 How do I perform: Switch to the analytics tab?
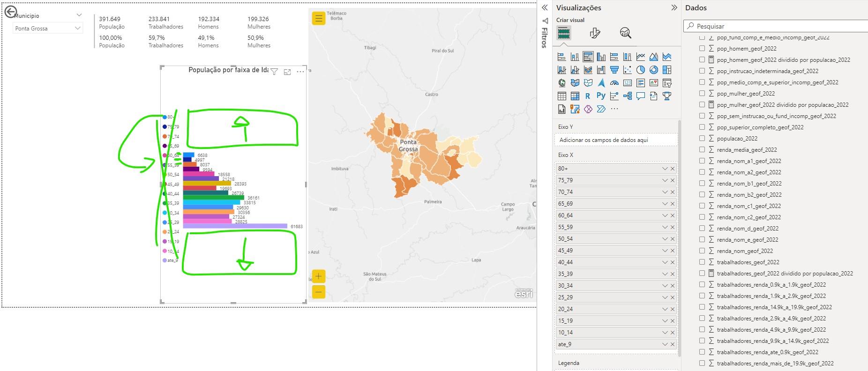pyautogui.click(x=625, y=33)
